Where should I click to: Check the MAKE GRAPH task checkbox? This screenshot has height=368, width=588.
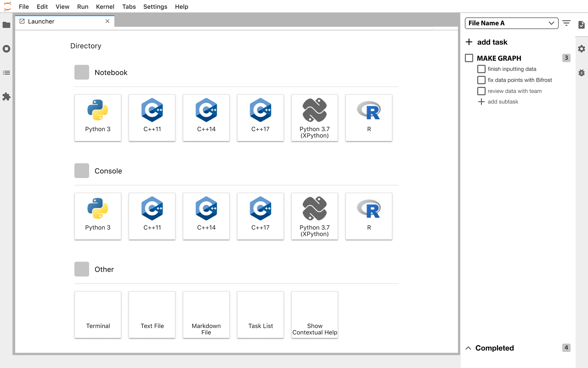click(469, 58)
